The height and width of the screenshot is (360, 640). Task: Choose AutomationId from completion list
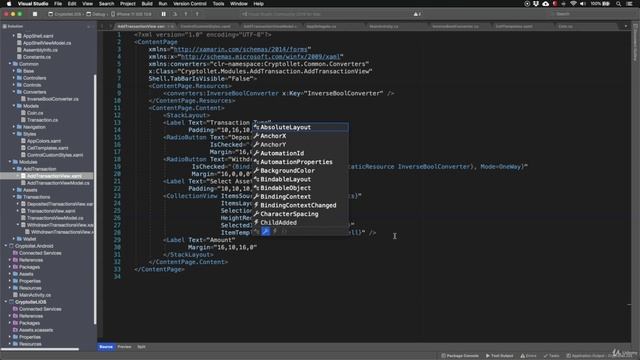click(x=300, y=153)
